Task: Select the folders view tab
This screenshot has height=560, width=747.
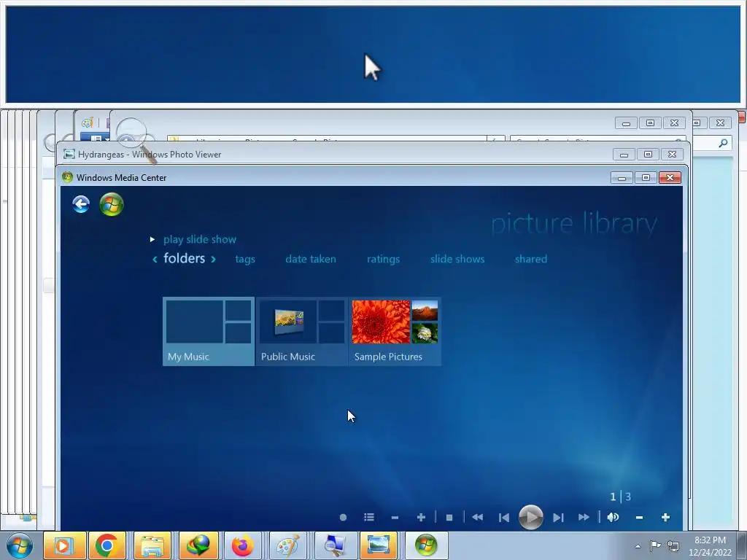Action: click(x=184, y=258)
